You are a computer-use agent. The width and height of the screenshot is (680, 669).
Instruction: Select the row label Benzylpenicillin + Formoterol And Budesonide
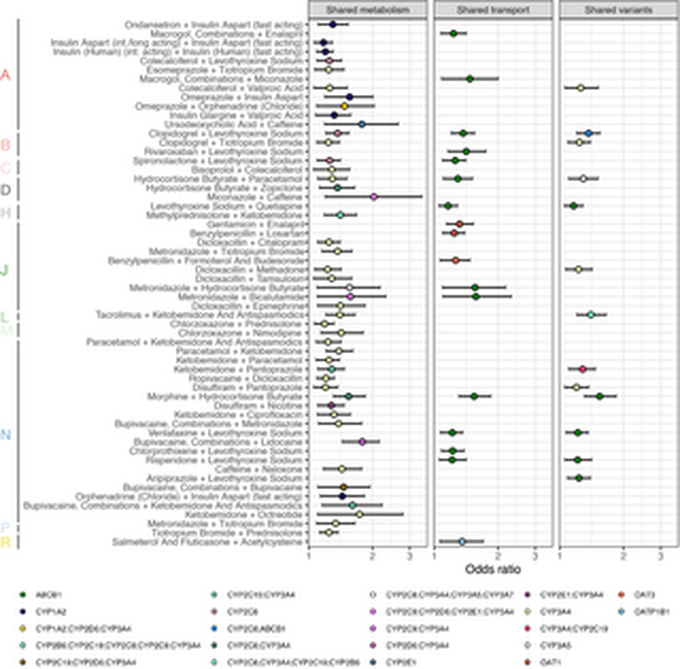(206, 261)
